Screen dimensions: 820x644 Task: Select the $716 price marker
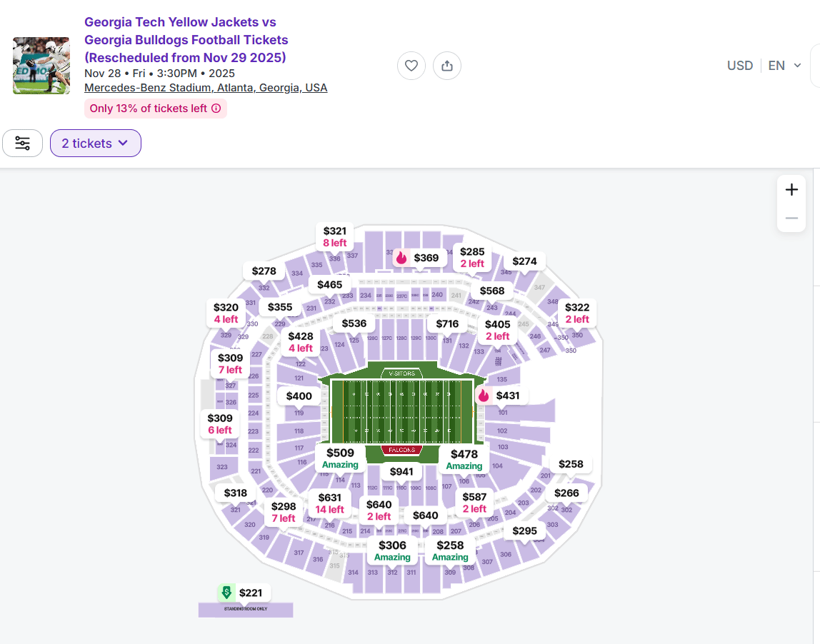point(447,324)
